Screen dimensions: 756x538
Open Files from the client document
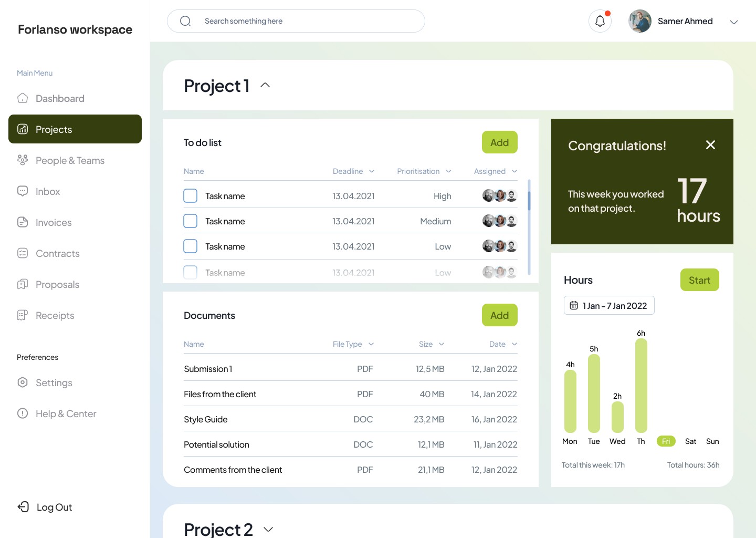click(x=351, y=394)
